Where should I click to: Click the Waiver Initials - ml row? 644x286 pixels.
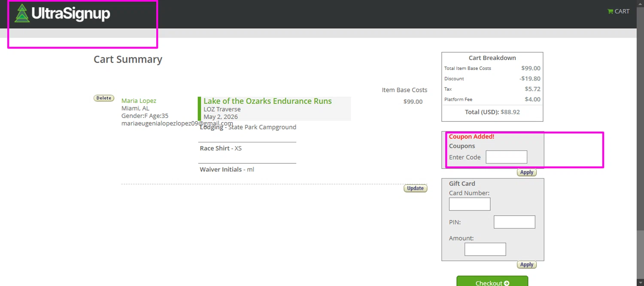227,169
